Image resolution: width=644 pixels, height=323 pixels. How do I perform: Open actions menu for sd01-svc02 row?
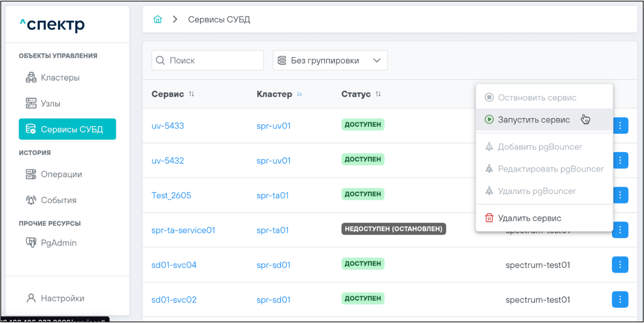click(x=620, y=300)
